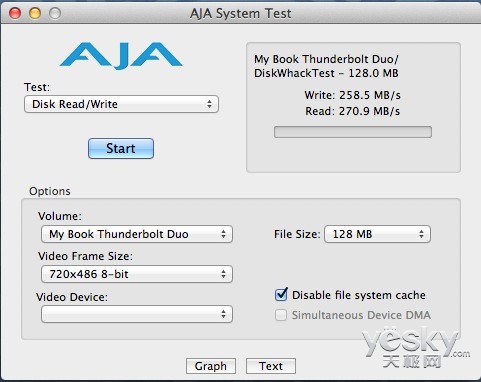Click the DiskWhackTest – 128.0 MB text
This screenshot has height=382, width=481.
(x=326, y=73)
